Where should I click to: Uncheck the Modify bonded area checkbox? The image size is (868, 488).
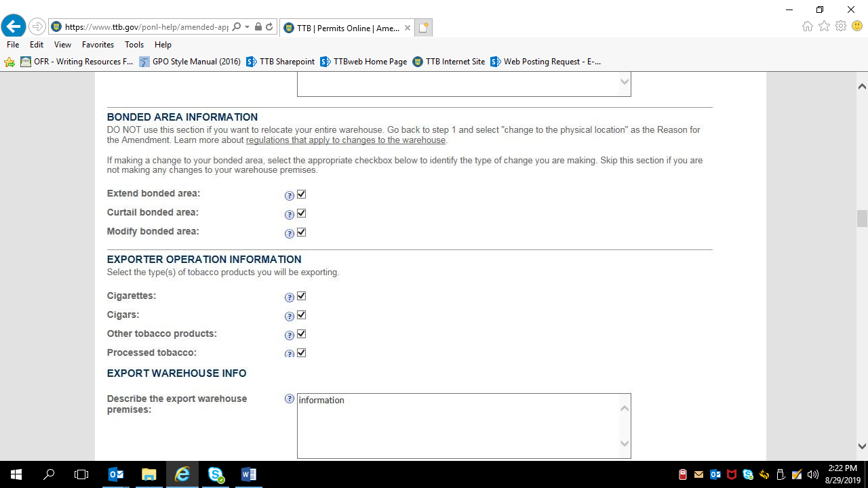[302, 232]
